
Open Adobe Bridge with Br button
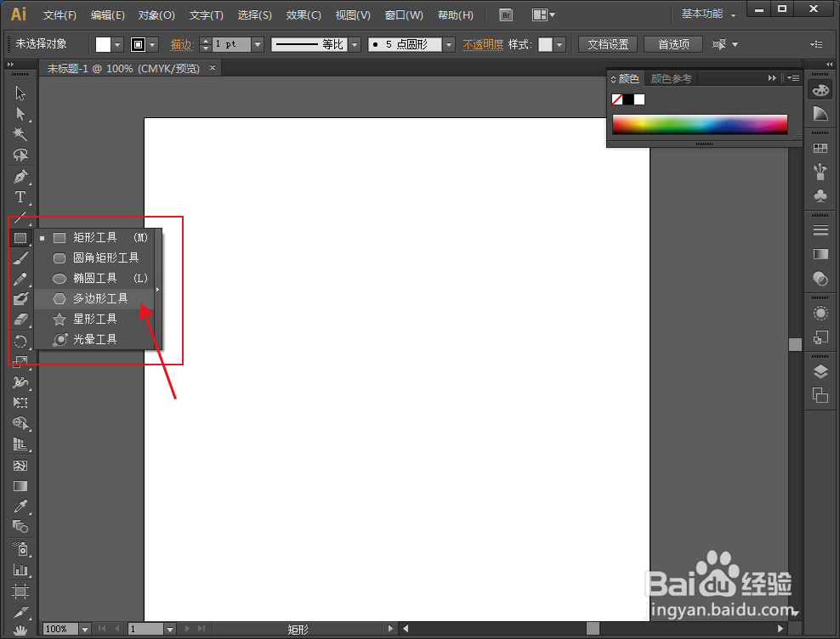click(x=506, y=15)
